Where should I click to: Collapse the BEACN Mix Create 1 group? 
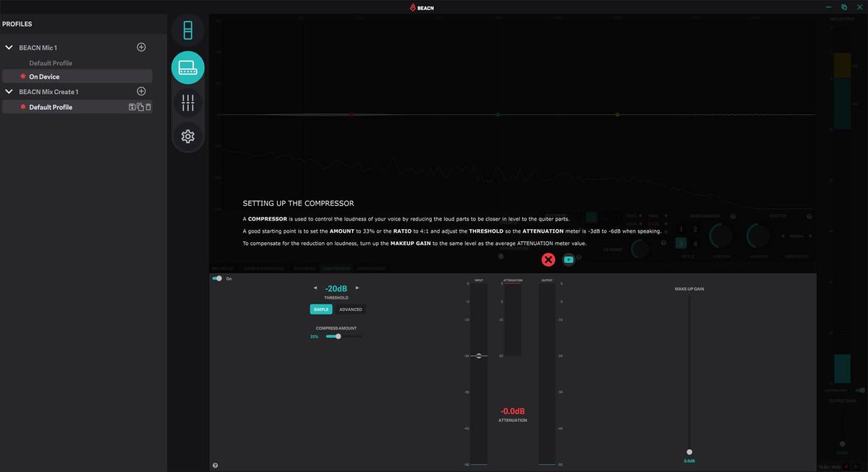9,92
